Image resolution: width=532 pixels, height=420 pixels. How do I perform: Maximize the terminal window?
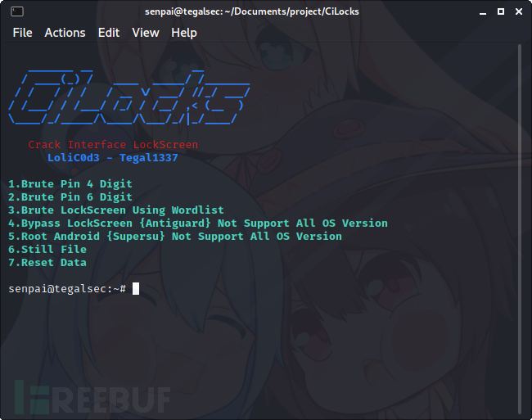(x=501, y=11)
